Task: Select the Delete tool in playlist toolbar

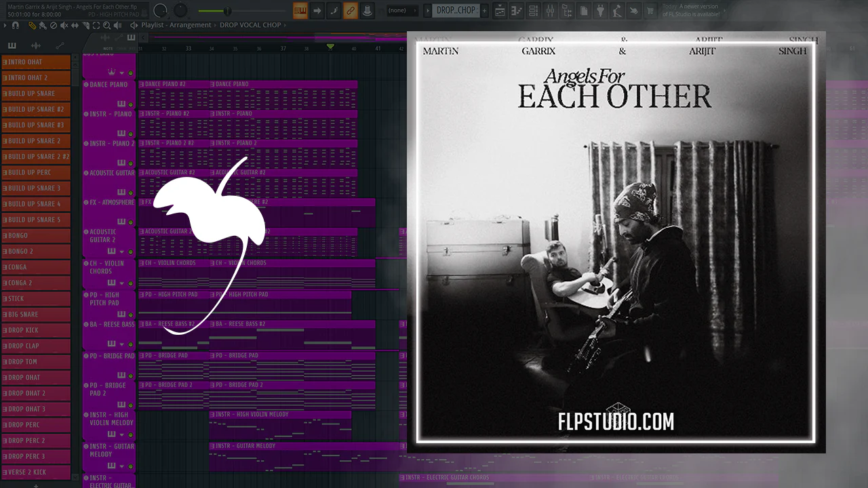Action: click(54, 25)
